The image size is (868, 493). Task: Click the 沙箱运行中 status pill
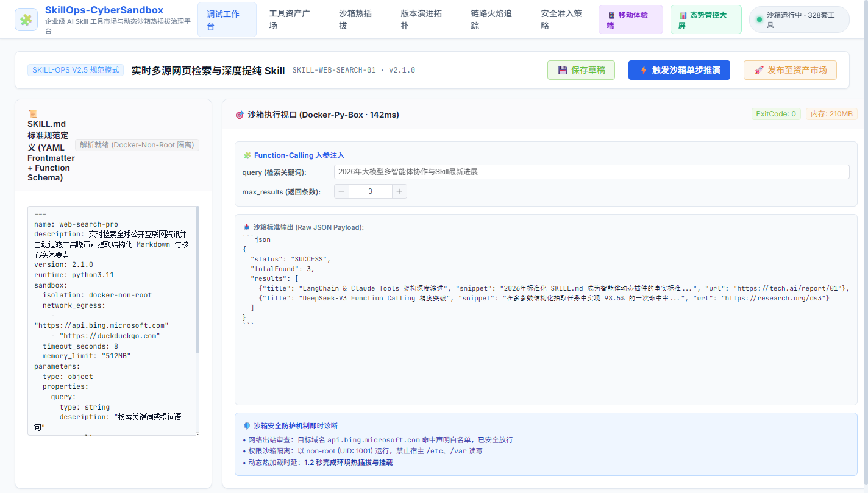[799, 20]
